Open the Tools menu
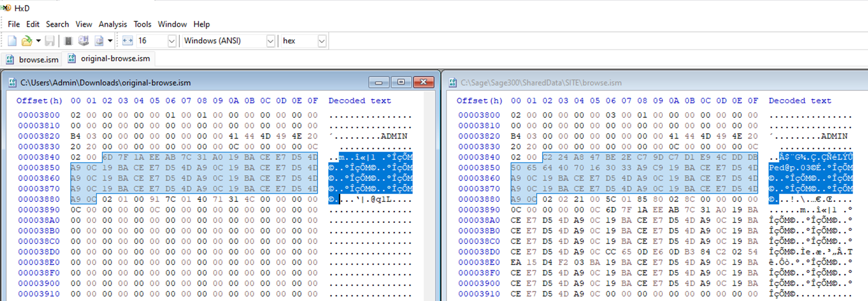 pos(142,24)
